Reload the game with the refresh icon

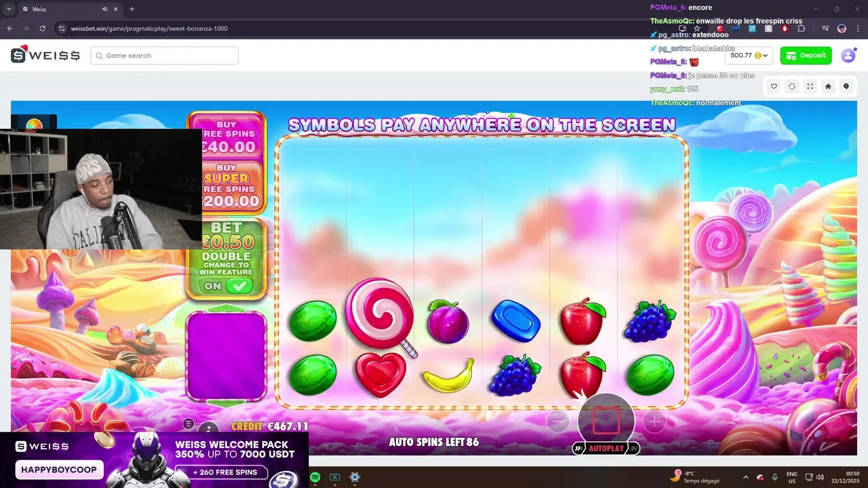[x=791, y=86]
